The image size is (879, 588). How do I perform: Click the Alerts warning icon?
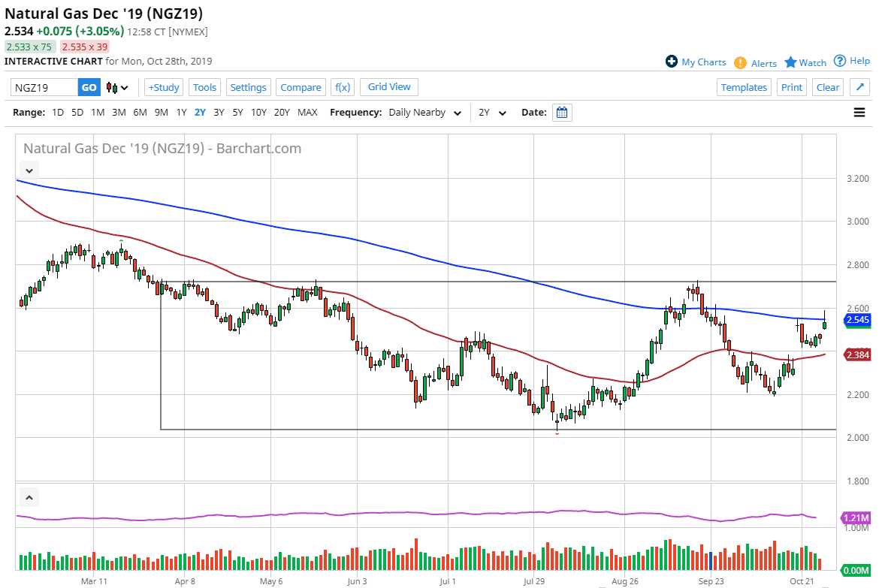tap(740, 63)
